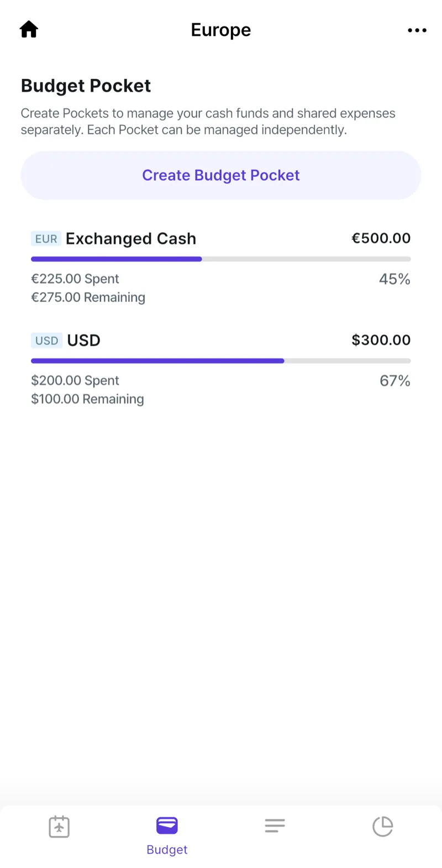The height and width of the screenshot is (868, 442).
Task: Tap the EUR currency badge
Action: pyautogui.click(x=46, y=239)
